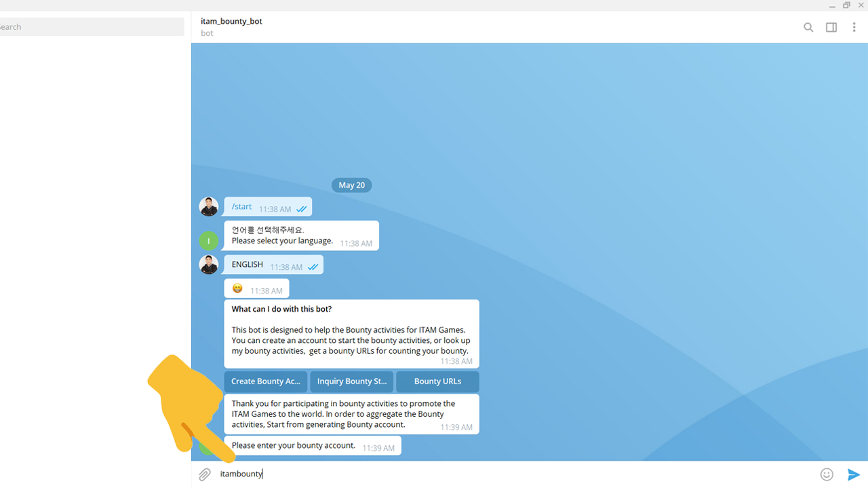Click the green bot avatar with letter I
The height and width of the screenshot is (488, 868).
(x=209, y=241)
